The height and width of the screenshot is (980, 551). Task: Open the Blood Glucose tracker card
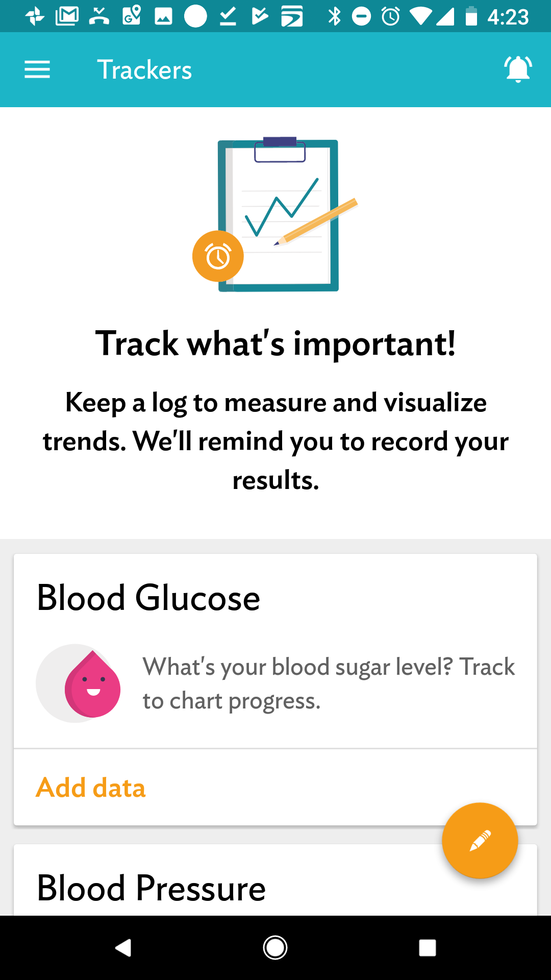pos(148,598)
